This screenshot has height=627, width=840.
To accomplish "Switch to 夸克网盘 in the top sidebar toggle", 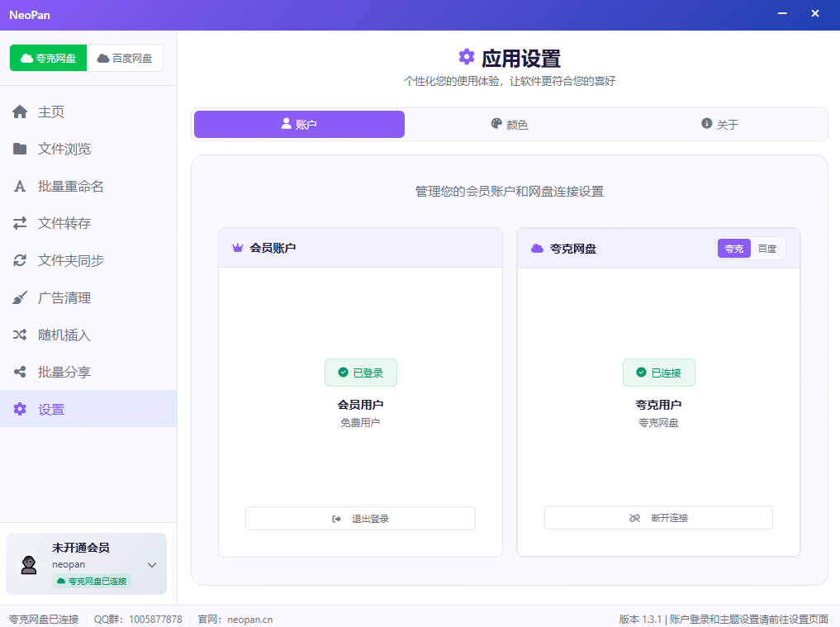I will 48,59.
